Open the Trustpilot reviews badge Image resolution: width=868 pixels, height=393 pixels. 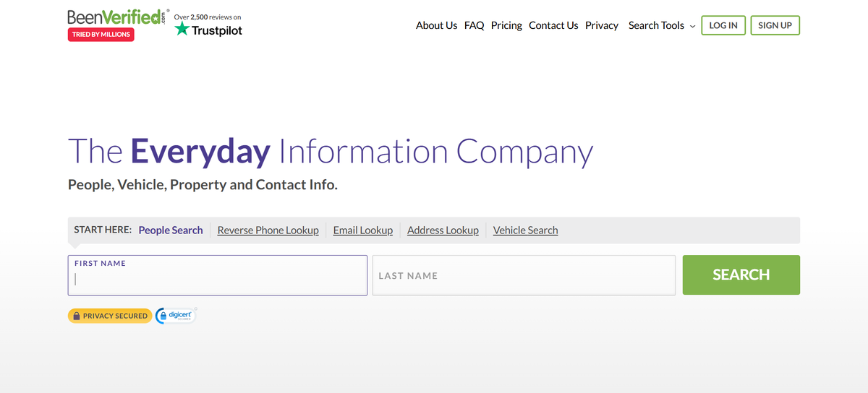click(208, 25)
